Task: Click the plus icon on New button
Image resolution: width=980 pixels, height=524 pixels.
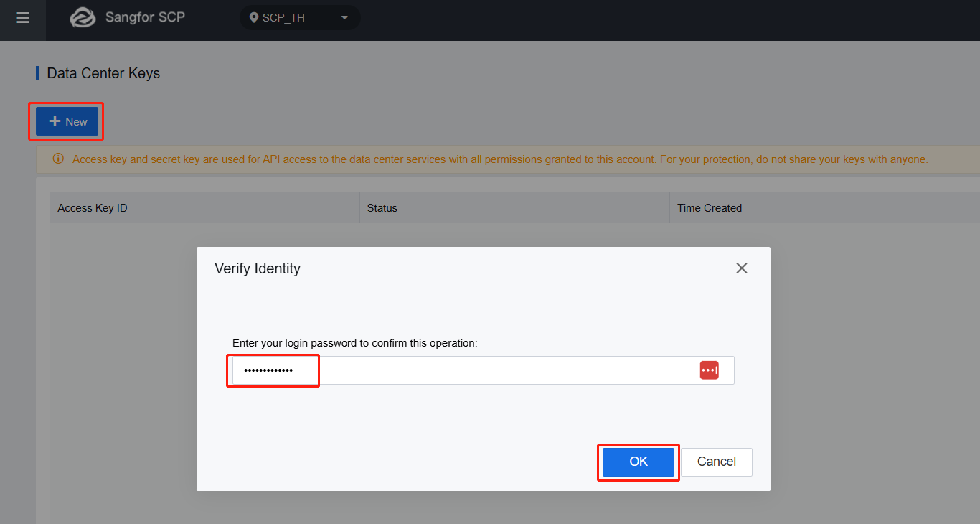Action: [x=55, y=121]
